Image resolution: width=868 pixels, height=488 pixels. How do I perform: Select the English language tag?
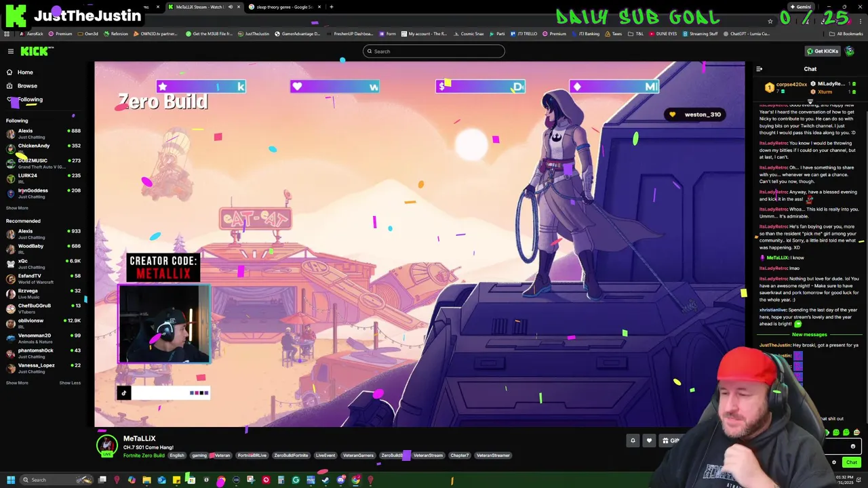click(177, 455)
